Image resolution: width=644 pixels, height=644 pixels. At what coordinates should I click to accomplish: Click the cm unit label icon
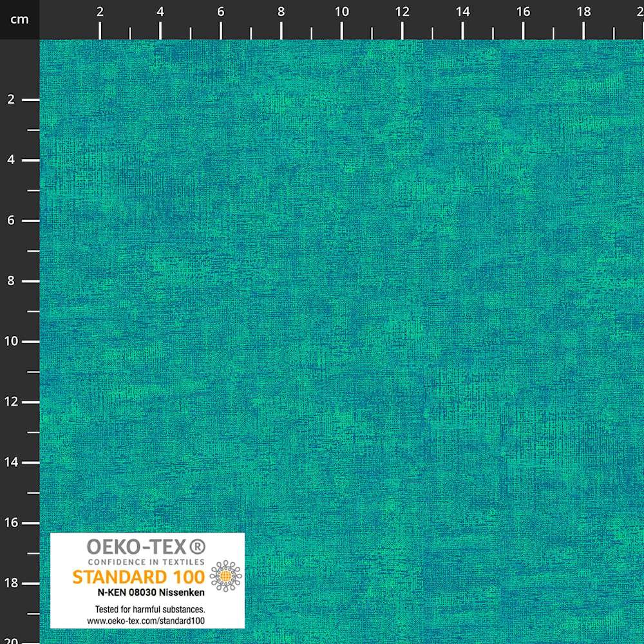coord(19,19)
